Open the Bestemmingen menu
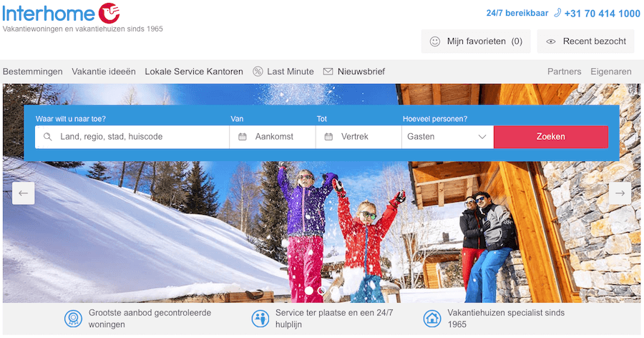Screen dimensions: 644x338 (x=33, y=72)
